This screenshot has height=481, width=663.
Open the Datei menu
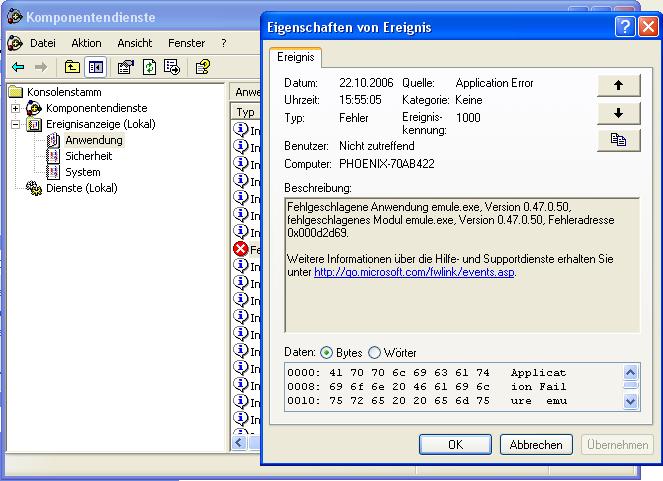point(43,43)
